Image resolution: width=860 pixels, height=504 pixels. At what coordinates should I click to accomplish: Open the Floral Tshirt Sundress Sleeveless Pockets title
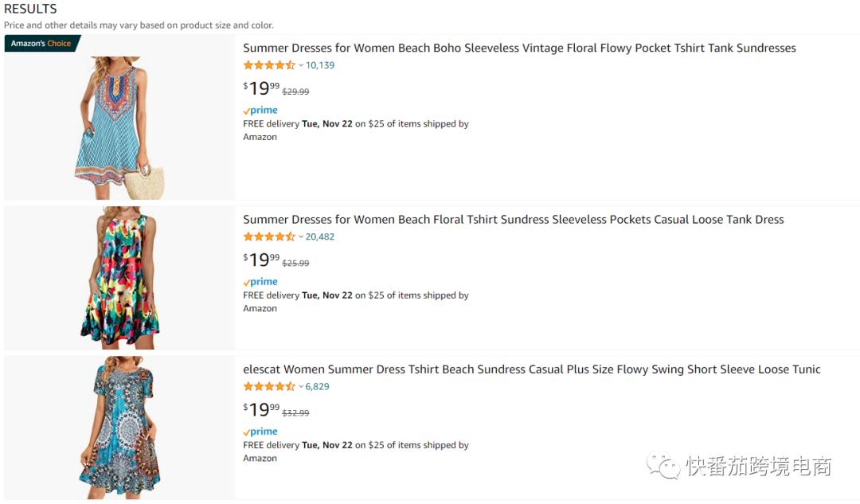(513, 220)
